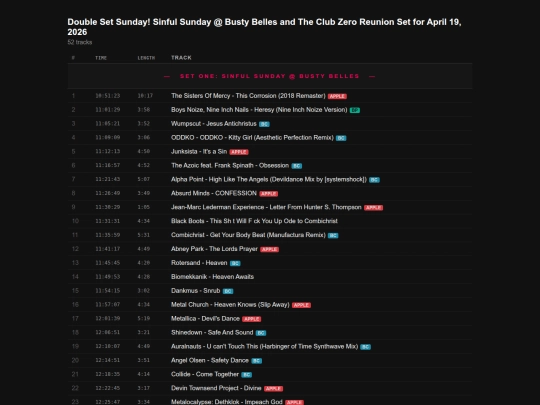Click the BC badge on Kitty Girl remix
This screenshot has width=540, height=405.
click(341, 138)
